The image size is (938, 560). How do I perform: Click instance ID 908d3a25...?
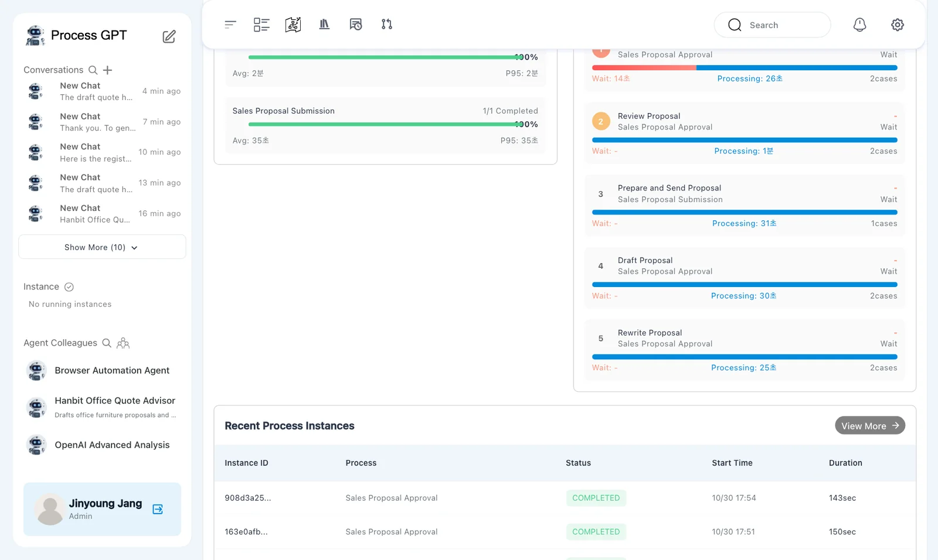click(248, 498)
